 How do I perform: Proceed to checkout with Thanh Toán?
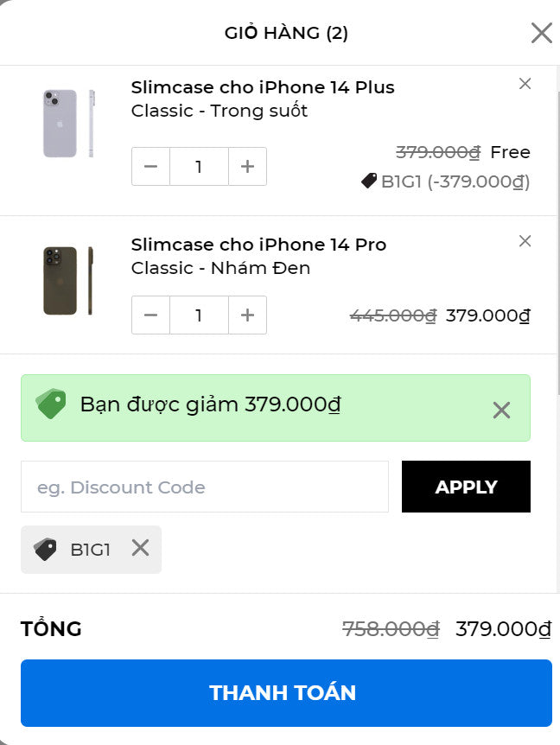point(286,693)
